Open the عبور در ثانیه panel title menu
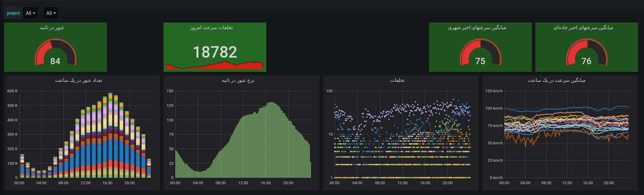 tap(52, 28)
